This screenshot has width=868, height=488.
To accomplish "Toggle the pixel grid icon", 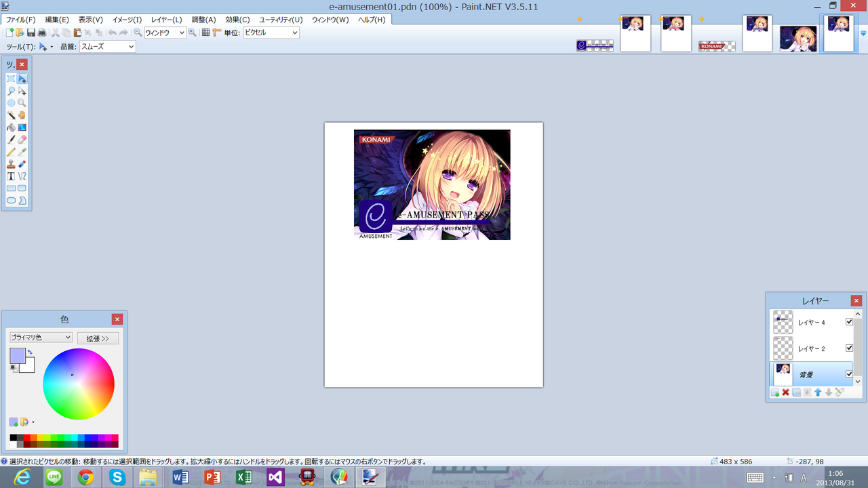I will click(206, 33).
